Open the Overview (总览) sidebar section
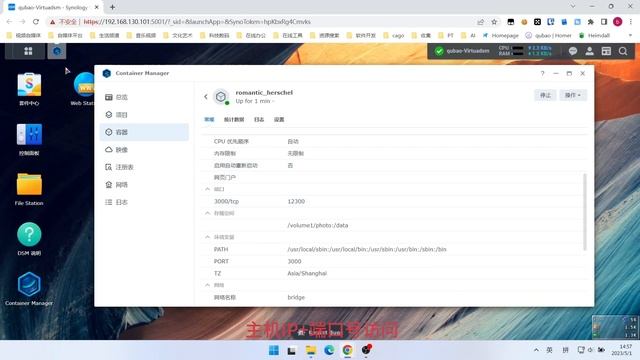The image size is (640, 360). pyautogui.click(x=144, y=97)
